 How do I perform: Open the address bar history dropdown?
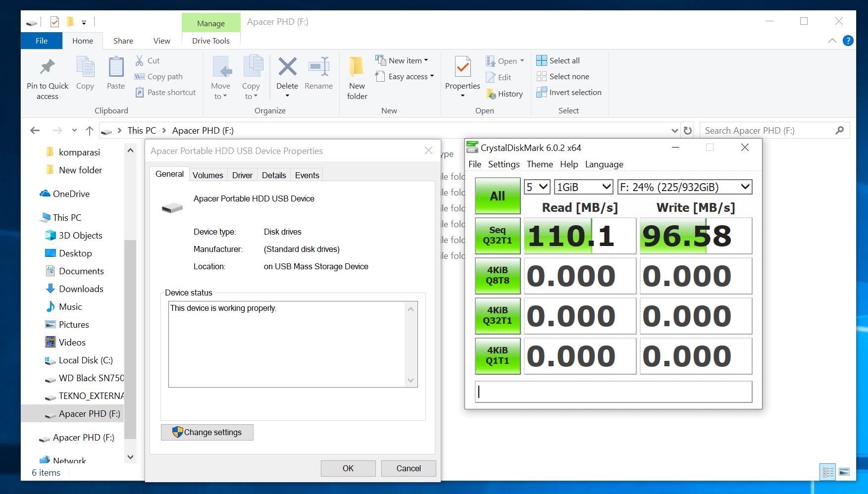[674, 131]
